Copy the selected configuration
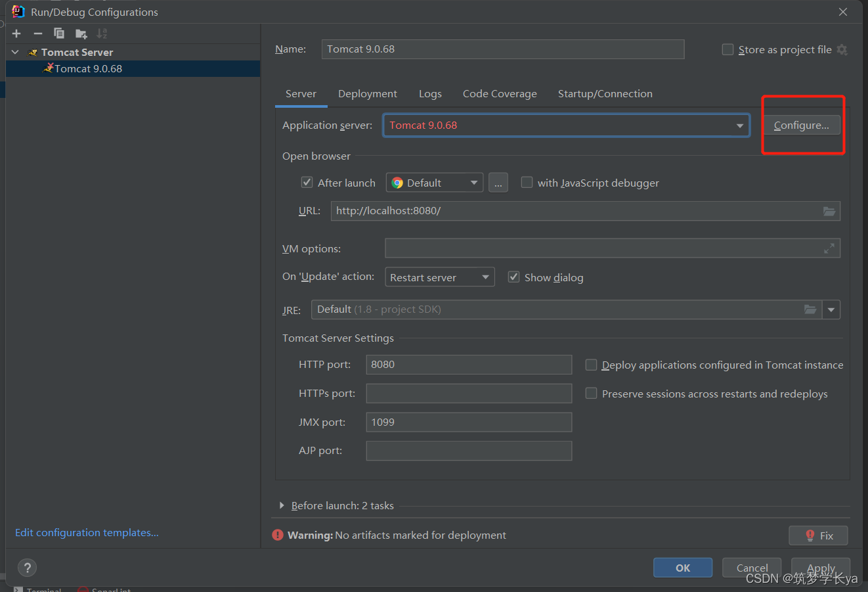Screen dimensions: 868x592 pos(59,34)
